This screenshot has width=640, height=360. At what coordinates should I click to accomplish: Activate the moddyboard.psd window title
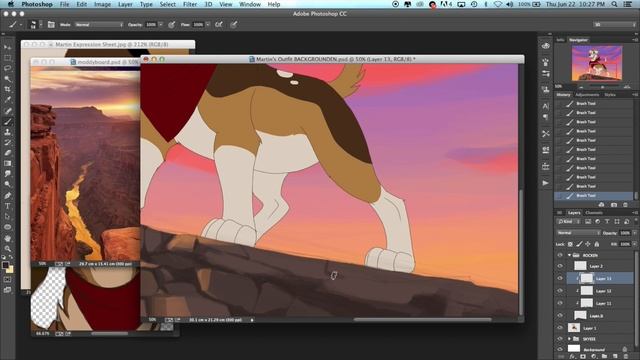point(104,62)
